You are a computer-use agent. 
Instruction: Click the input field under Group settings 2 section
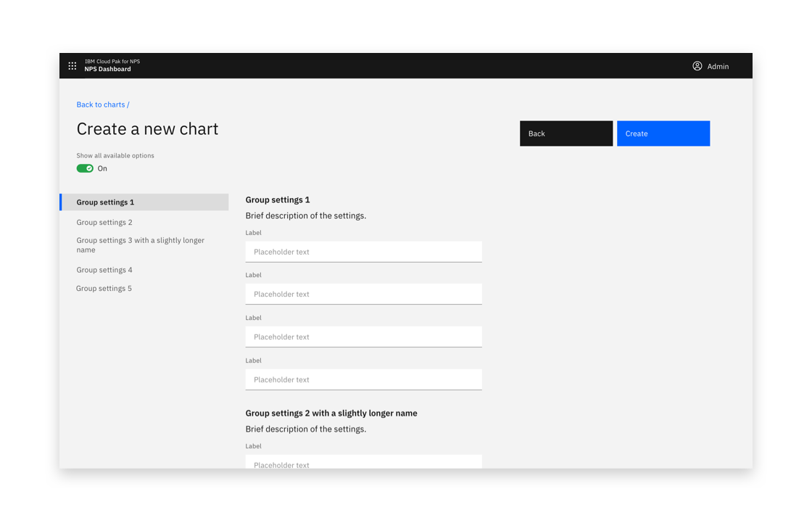pyautogui.click(x=363, y=462)
